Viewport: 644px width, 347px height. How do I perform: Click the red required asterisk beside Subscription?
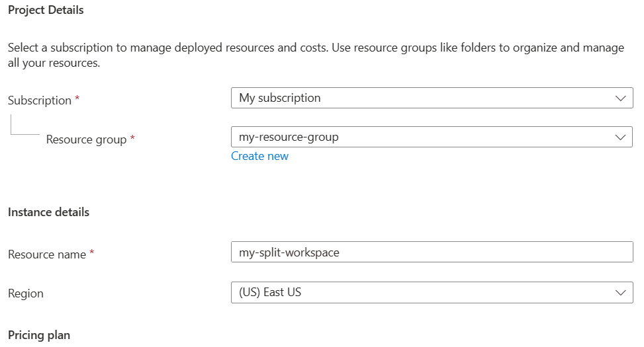pyautogui.click(x=77, y=99)
